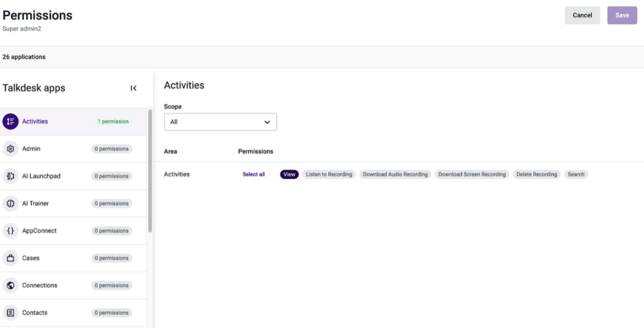Click the 26 applications label
Viewport: 644px width, 328px height.
24,57
